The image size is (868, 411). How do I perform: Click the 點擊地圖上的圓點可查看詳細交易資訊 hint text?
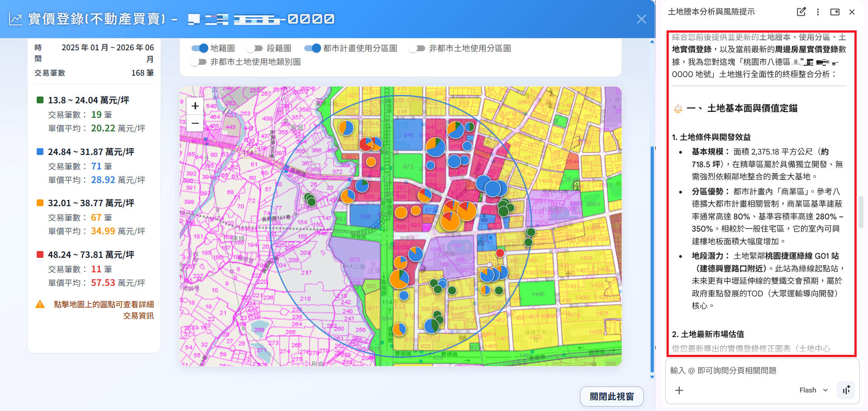click(104, 310)
